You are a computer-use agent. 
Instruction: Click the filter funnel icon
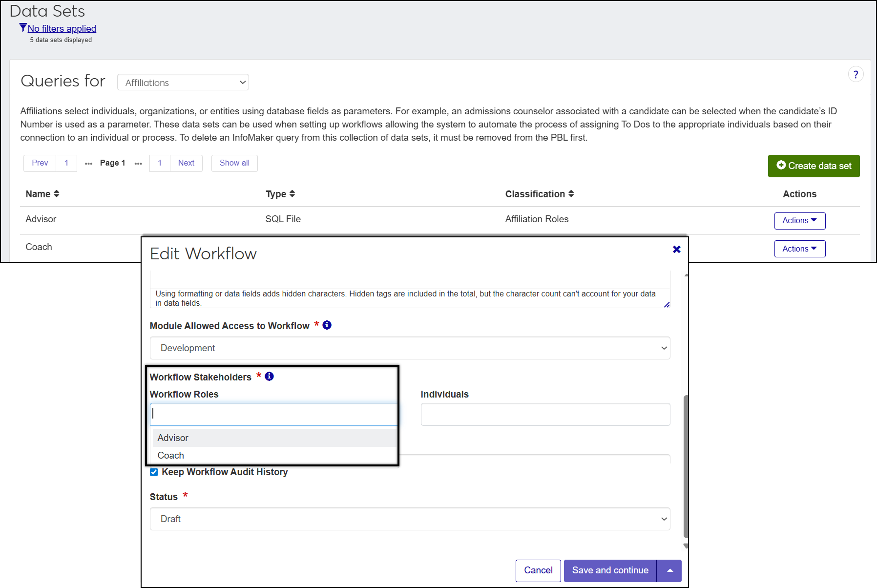pyautogui.click(x=23, y=28)
